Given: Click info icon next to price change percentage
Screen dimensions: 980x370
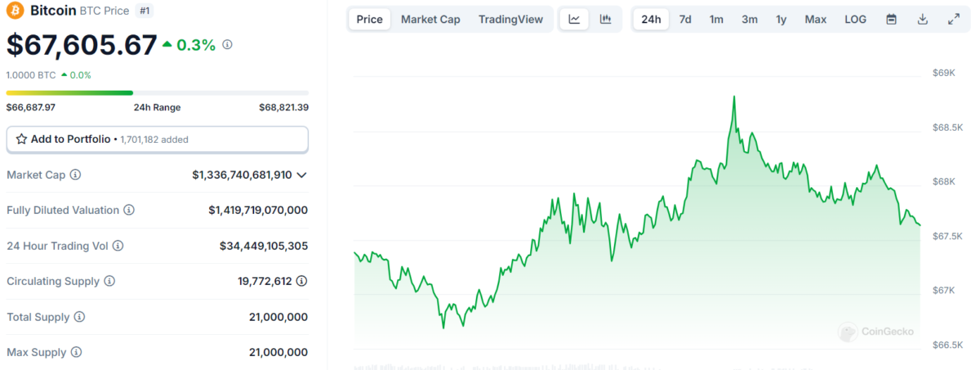Looking at the screenshot, I should tap(227, 45).
